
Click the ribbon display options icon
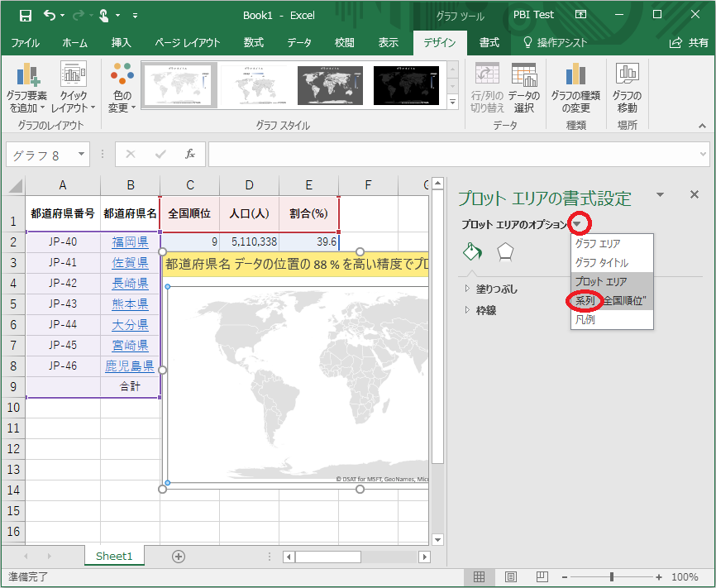[581, 15]
